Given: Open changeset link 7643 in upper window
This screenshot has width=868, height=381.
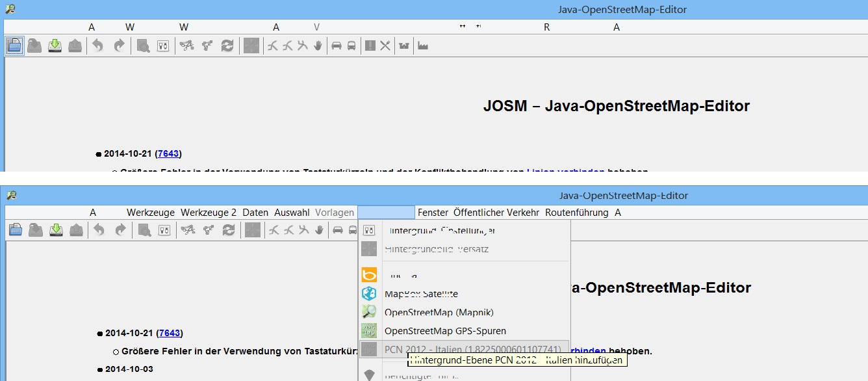Looking at the screenshot, I should 168,154.
